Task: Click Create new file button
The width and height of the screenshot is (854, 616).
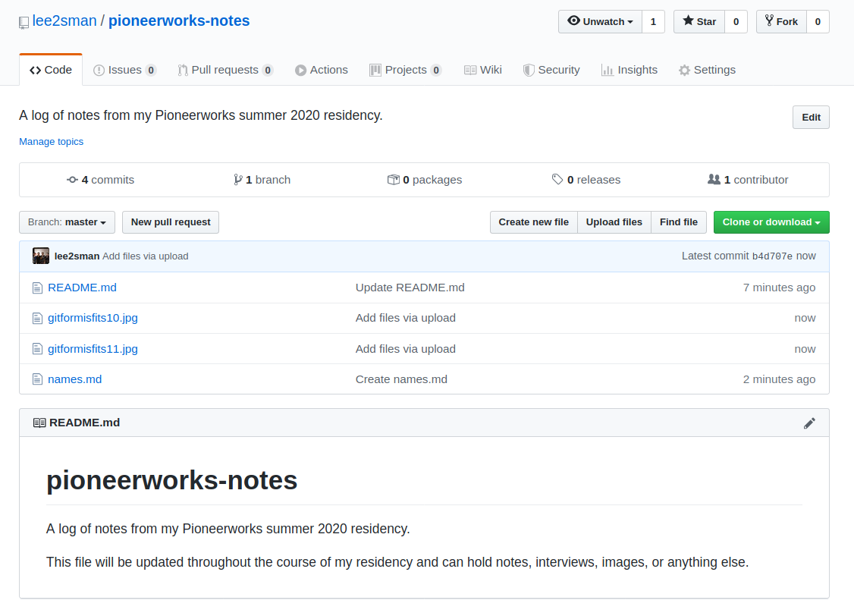Action: coord(534,222)
